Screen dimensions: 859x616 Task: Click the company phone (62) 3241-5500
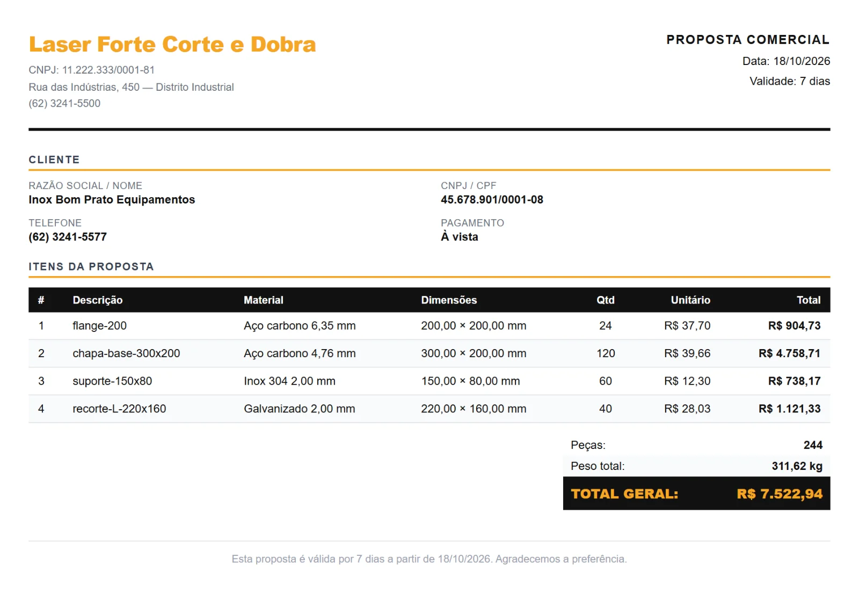[x=64, y=103]
